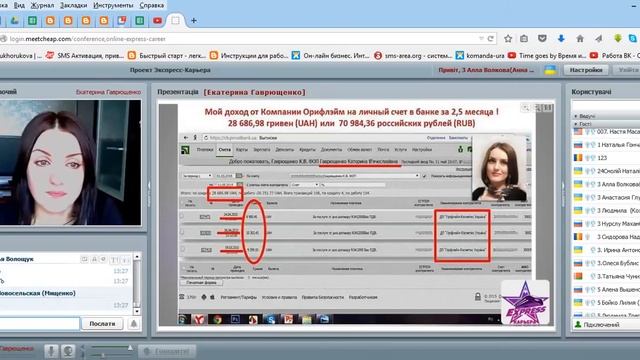Toggle the microphone button in bottom bar

[51, 351]
